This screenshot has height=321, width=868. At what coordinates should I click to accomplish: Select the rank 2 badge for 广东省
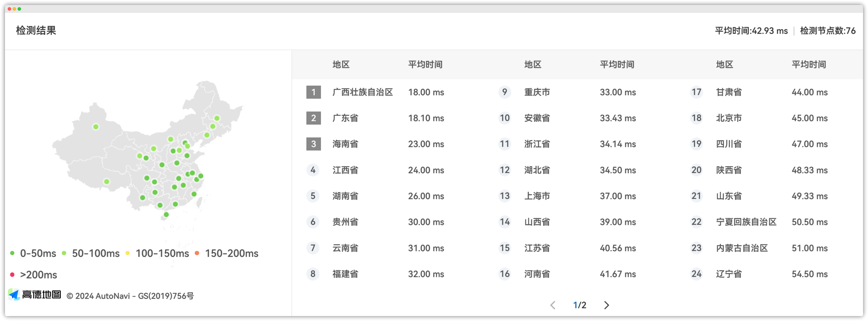tap(313, 118)
